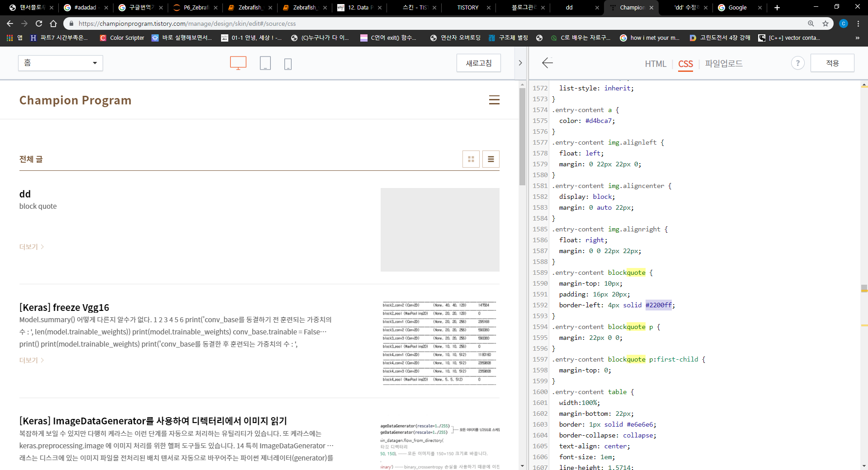Switch to the HTML tab
The image size is (868, 470).
point(656,64)
